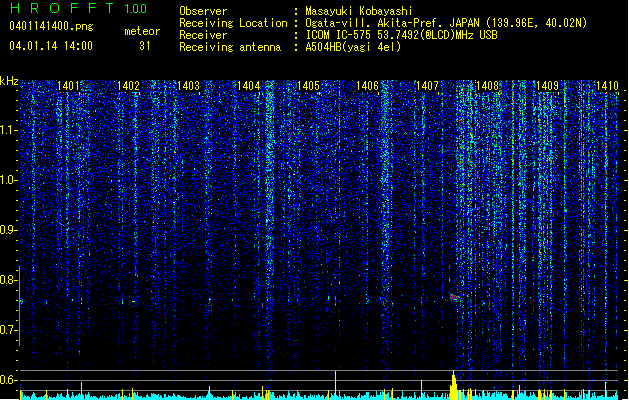Select observer name Masayuki Kobayashi

pyautogui.click(x=359, y=11)
